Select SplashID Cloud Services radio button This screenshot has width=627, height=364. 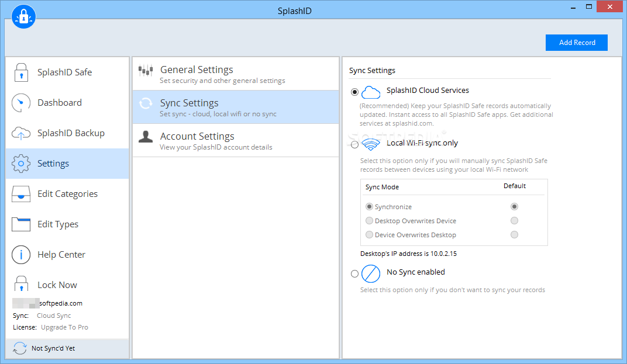(354, 92)
